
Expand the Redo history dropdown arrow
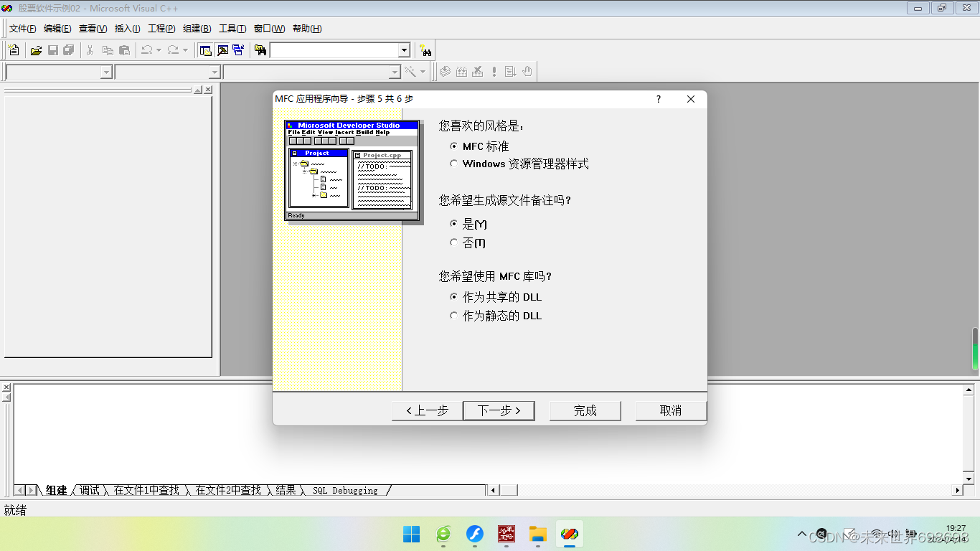185,50
